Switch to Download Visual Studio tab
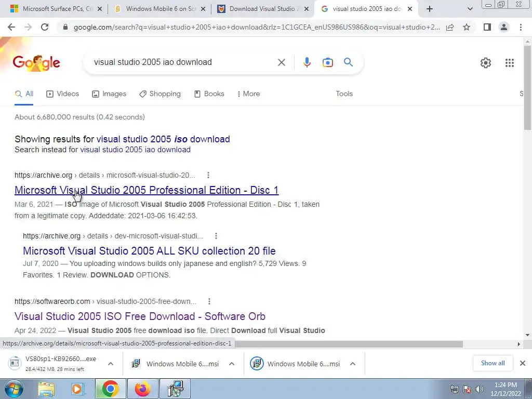 pos(263,9)
